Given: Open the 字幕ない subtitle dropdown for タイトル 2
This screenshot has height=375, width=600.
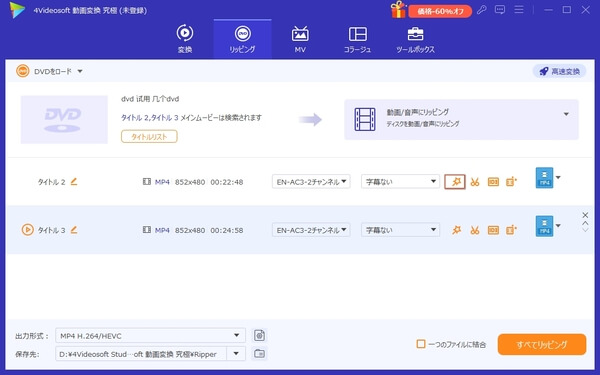Looking at the screenshot, I should tap(400, 182).
